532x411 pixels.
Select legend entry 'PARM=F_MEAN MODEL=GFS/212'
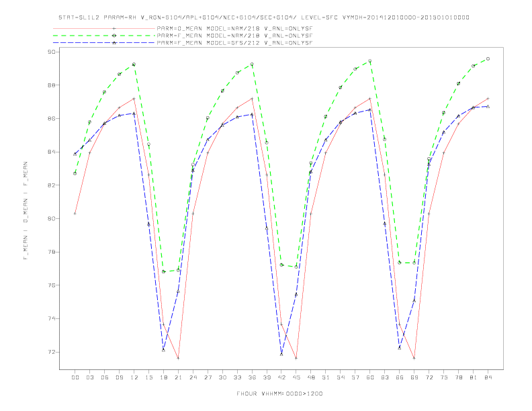234,43
